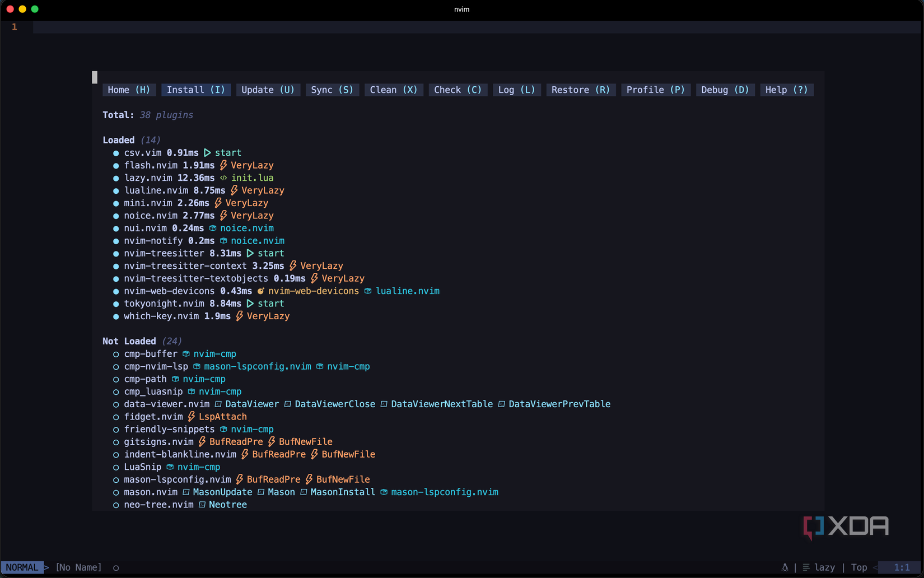Screen dimensions: 924x578
Task: Click the 38 plugins total text
Action: click(166, 115)
